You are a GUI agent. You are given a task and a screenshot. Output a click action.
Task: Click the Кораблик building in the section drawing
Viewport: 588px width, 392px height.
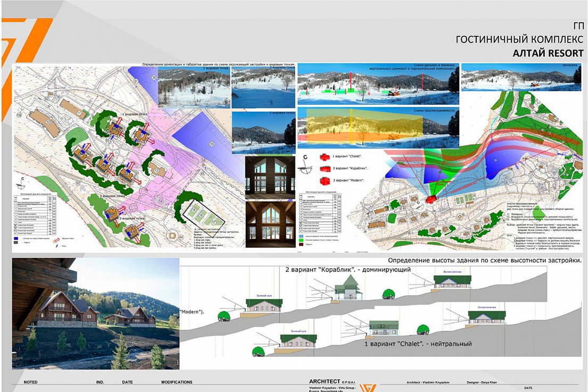click(348, 288)
